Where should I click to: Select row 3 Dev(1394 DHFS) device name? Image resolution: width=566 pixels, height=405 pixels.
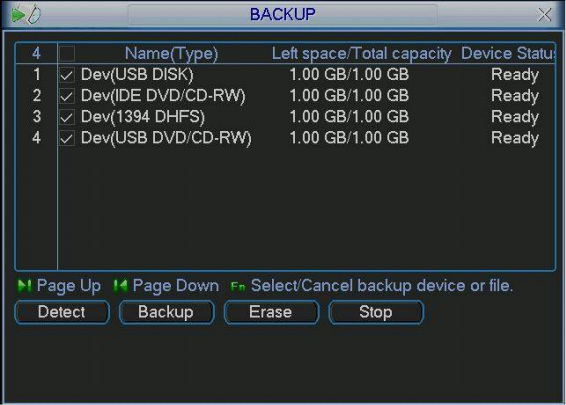tap(143, 117)
